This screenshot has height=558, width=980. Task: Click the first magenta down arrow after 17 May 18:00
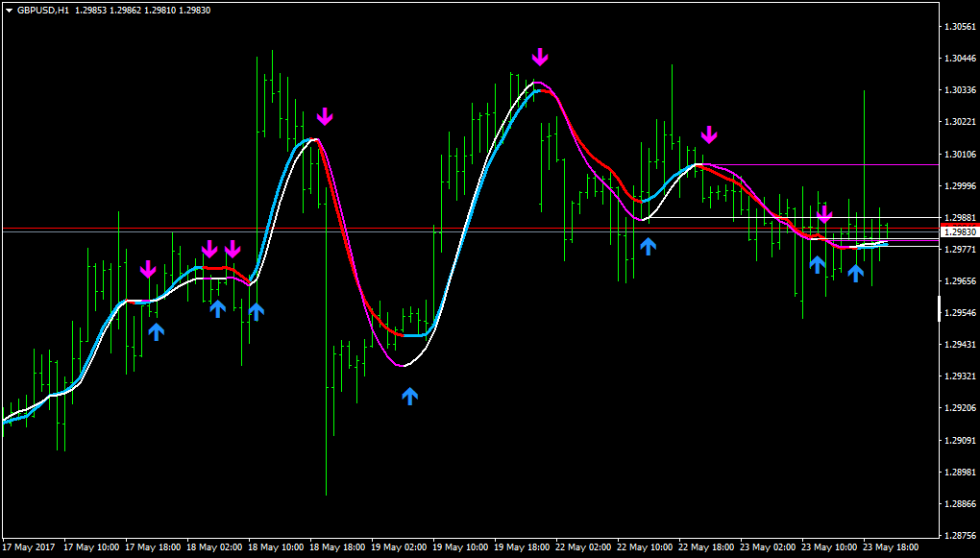coord(148,269)
